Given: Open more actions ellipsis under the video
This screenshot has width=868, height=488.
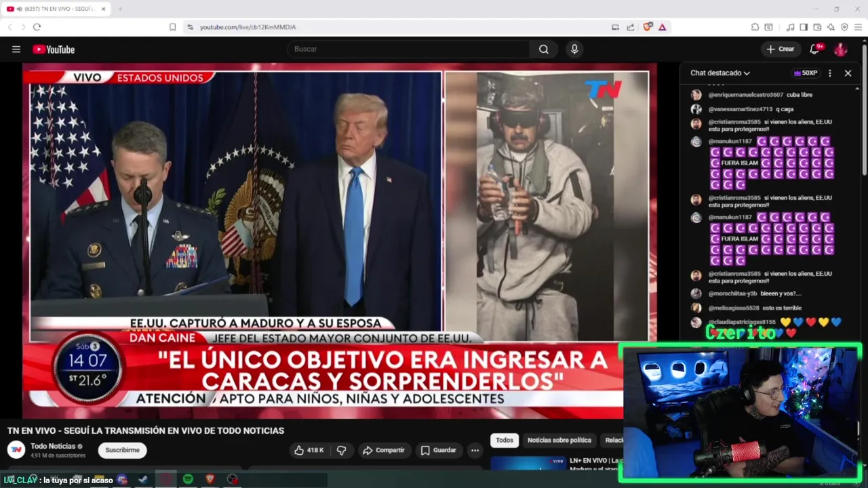Looking at the screenshot, I should click(x=475, y=450).
